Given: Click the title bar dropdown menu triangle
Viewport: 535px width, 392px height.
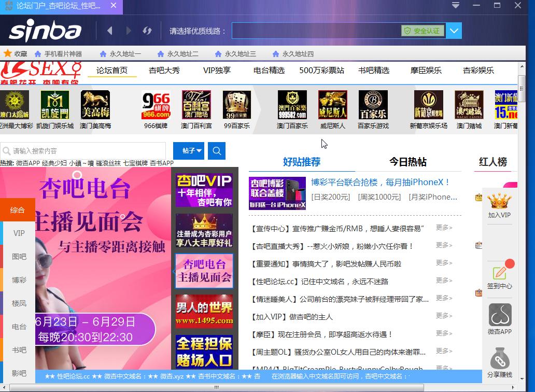Looking at the screenshot, I should point(456,6).
